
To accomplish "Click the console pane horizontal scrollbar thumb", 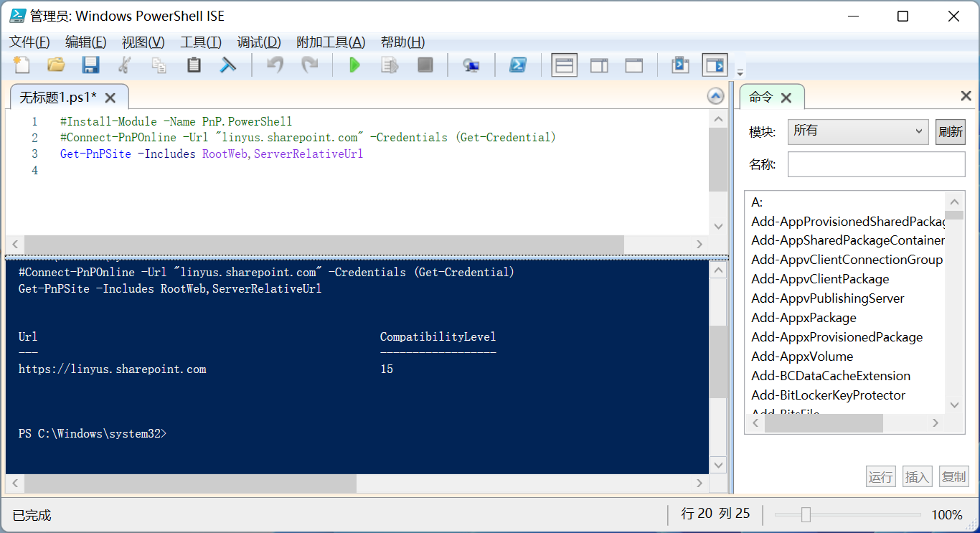I will point(189,484).
